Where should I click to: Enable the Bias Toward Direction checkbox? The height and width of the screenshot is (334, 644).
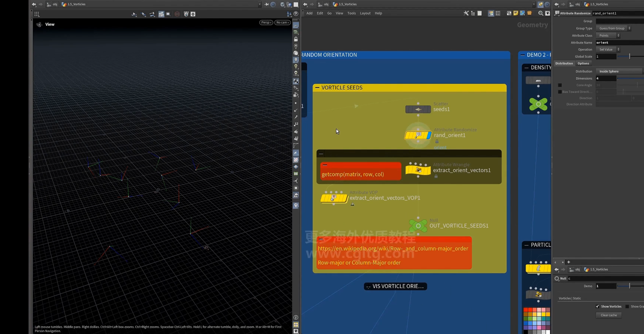pos(560,92)
